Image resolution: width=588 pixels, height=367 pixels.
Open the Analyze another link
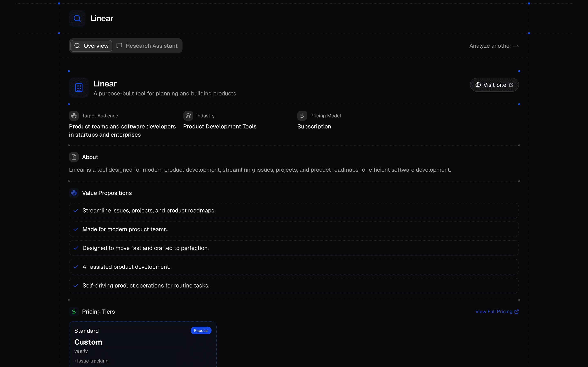(494, 46)
